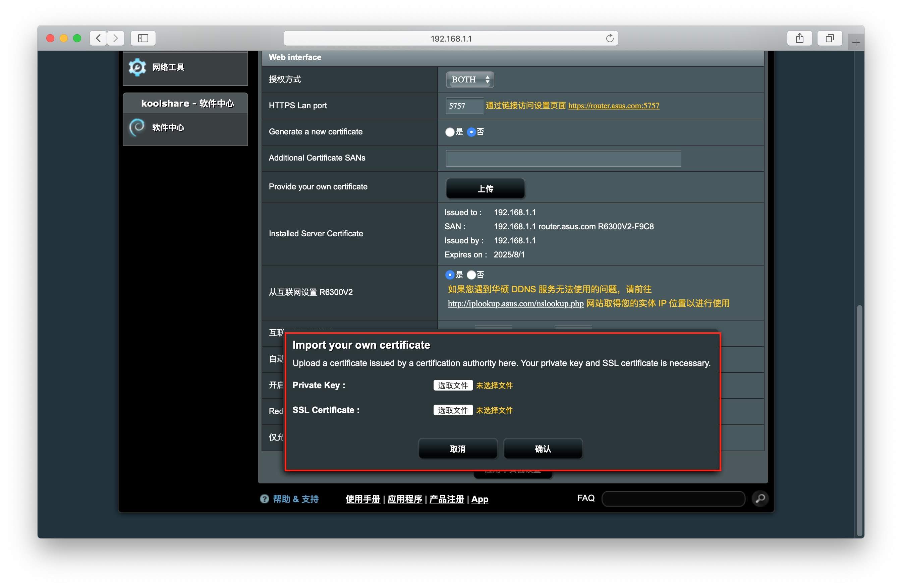Reload the page with the refresh icon
Screen dimensions: 902x588
pyautogui.click(x=609, y=38)
